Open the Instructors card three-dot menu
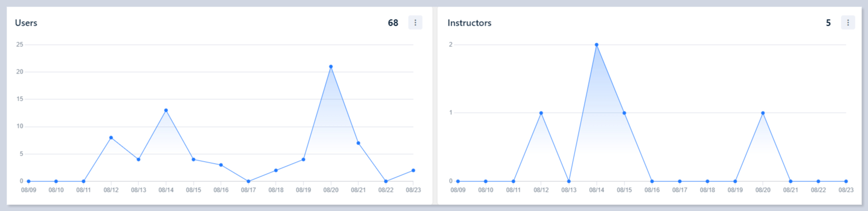The image size is (868, 211). click(x=848, y=23)
